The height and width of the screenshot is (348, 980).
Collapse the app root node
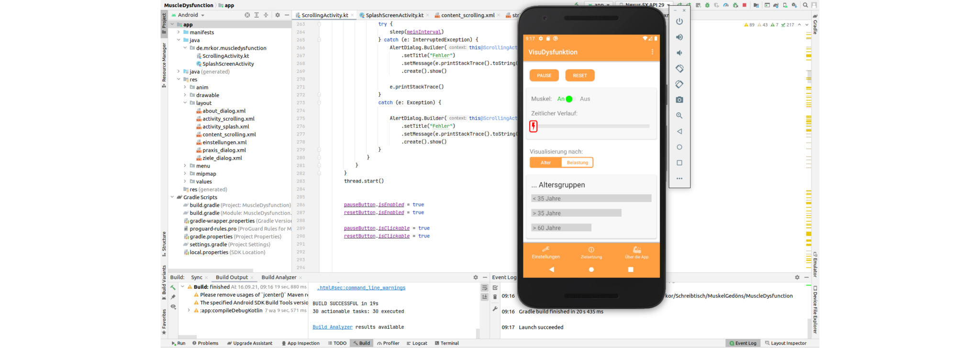click(172, 24)
